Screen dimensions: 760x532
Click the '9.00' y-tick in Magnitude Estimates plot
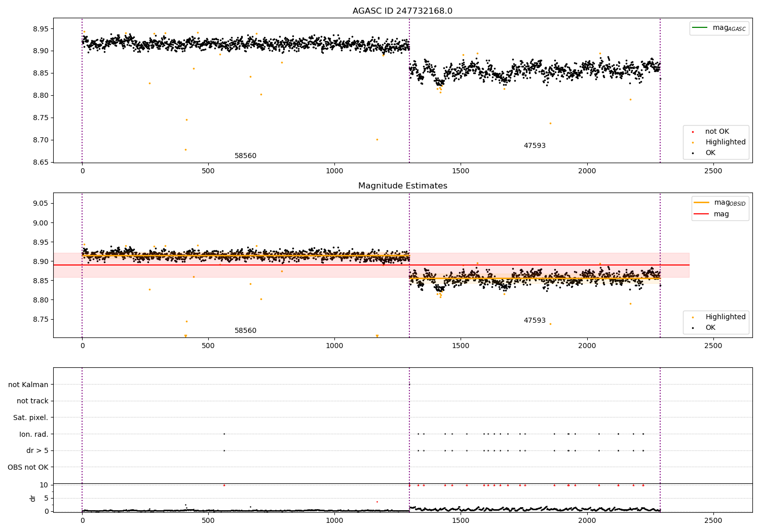(41, 222)
